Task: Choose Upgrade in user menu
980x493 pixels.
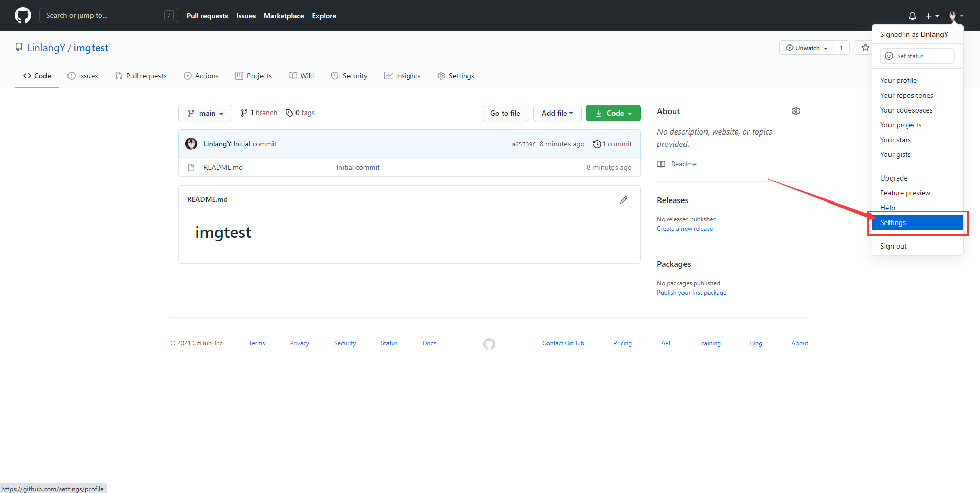Action: click(917, 178)
